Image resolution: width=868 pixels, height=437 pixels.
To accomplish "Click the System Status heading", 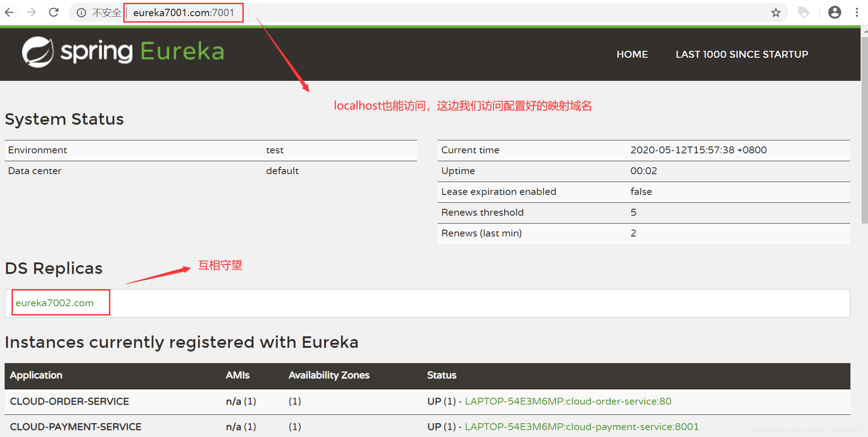I will [x=64, y=119].
